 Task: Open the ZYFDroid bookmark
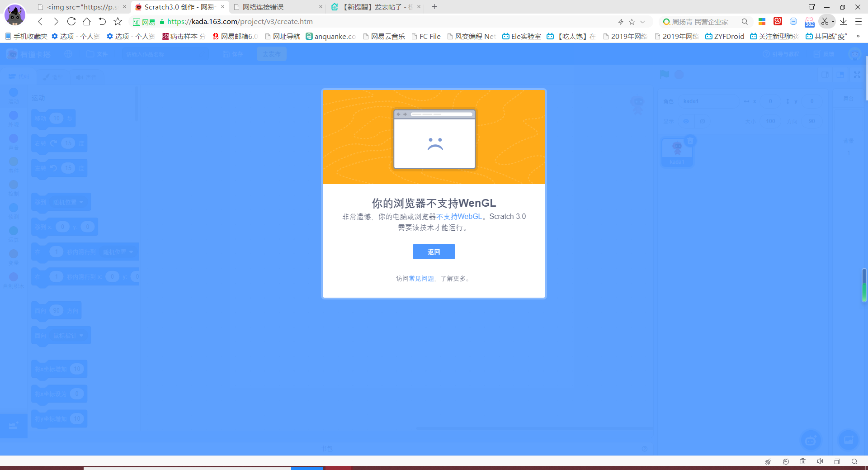[725, 36]
